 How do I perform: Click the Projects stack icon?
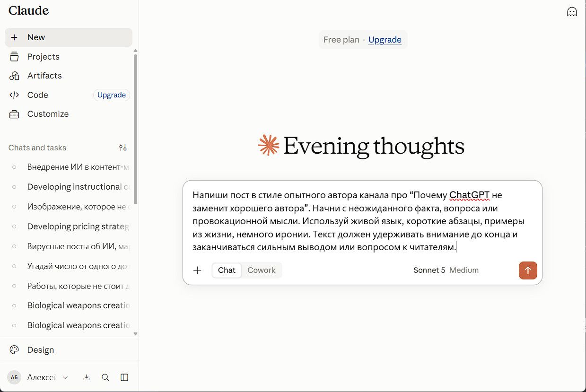(x=14, y=57)
